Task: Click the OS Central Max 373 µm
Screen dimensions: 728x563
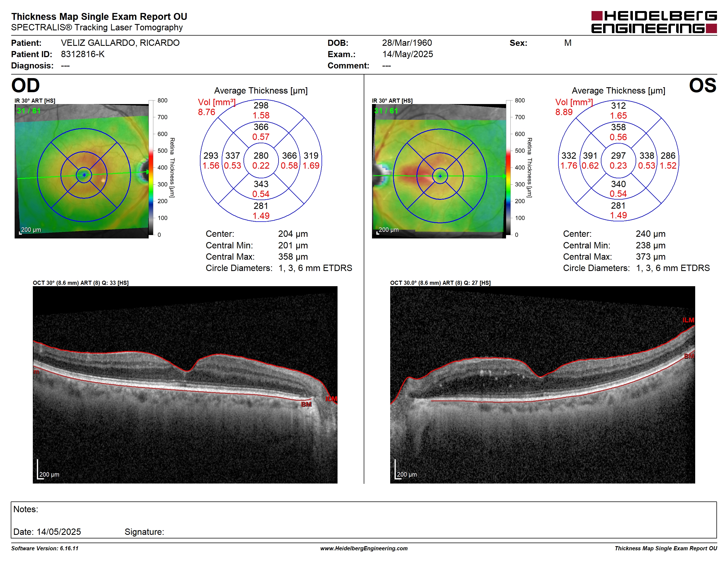Action: pos(650,257)
